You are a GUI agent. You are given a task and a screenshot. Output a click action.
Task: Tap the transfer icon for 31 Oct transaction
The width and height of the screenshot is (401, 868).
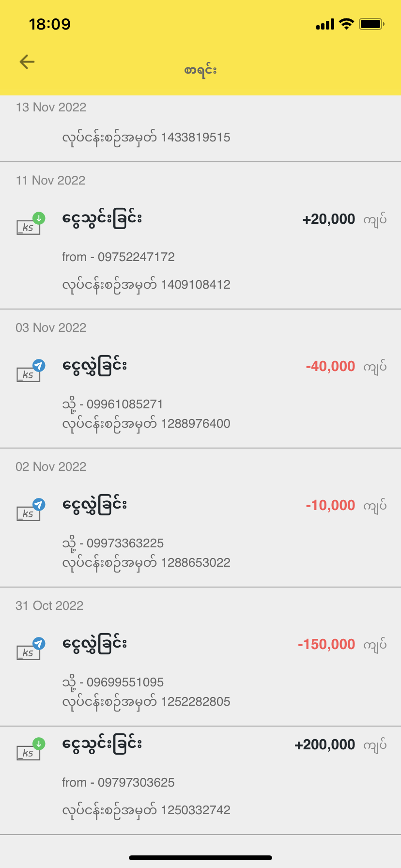coord(30,649)
